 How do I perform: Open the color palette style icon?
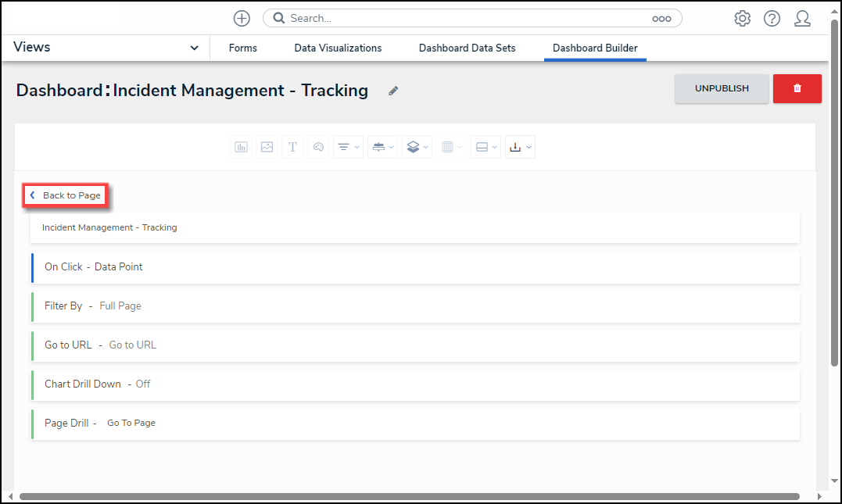318,147
